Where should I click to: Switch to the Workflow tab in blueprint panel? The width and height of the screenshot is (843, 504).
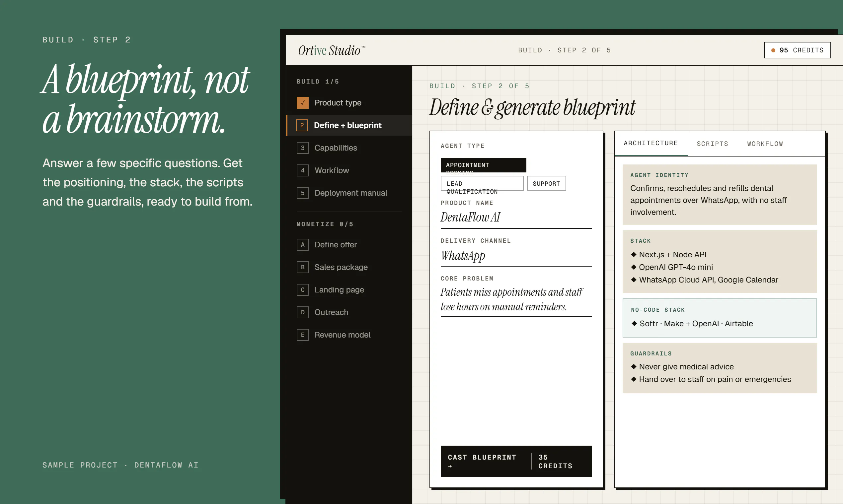(764, 144)
